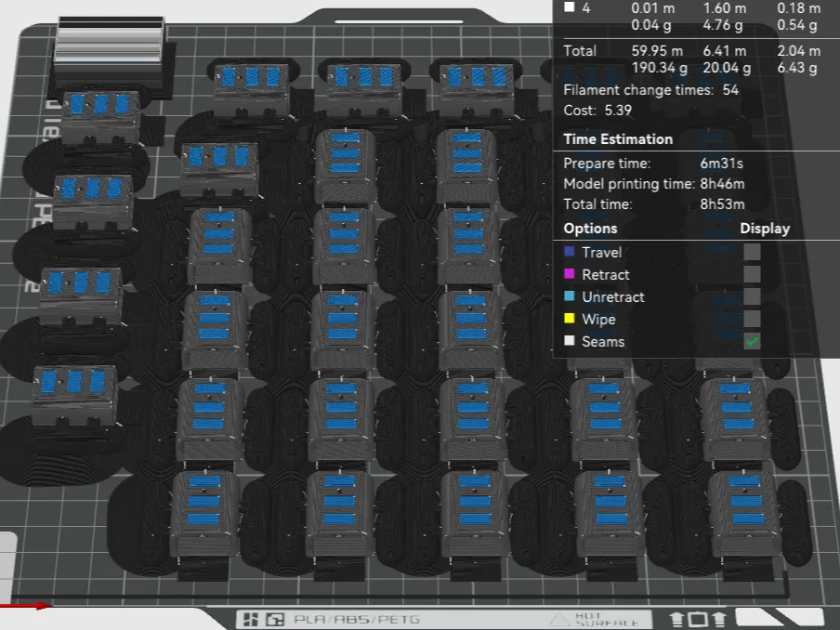Click the white filament 4 color square
This screenshot has width=840, height=630.
570,7
